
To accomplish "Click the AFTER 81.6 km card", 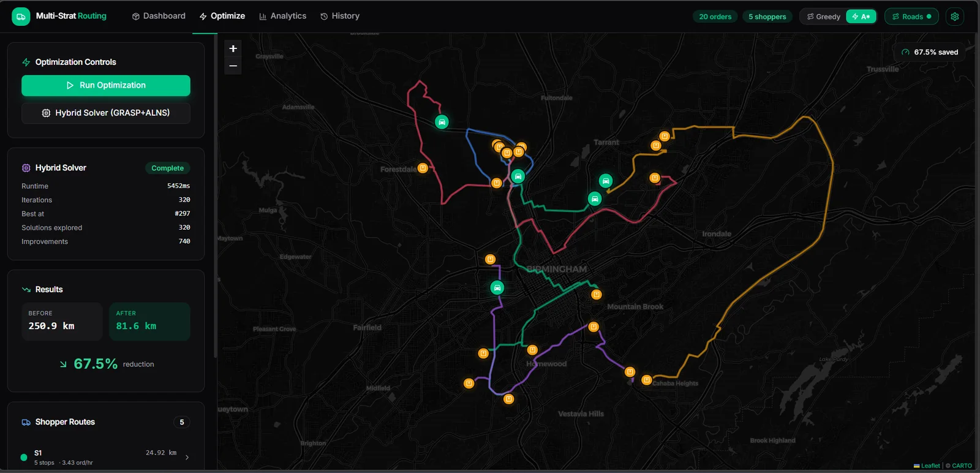I will pyautogui.click(x=149, y=321).
